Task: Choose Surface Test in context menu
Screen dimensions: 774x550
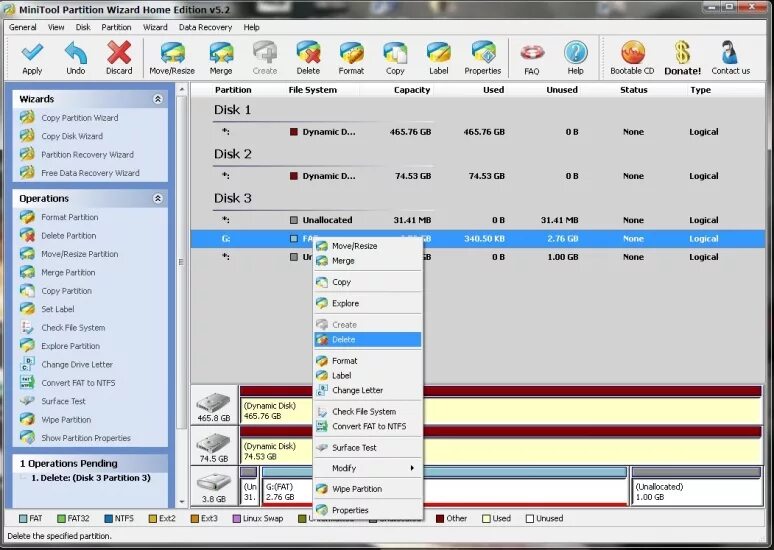Action: click(368, 448)
